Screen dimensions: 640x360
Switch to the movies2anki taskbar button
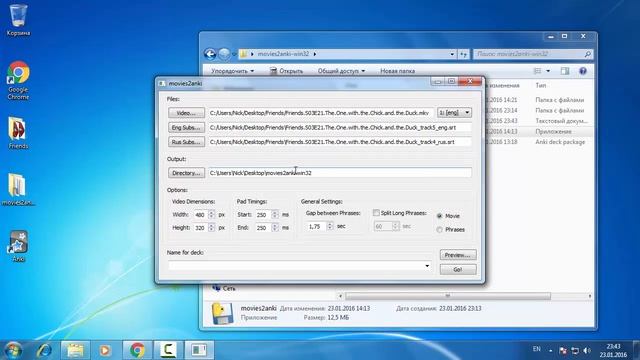(199, 350)
